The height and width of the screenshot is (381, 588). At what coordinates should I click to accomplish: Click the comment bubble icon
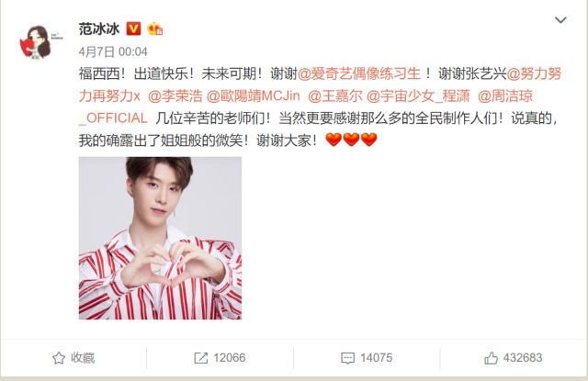tap(347, 358)
